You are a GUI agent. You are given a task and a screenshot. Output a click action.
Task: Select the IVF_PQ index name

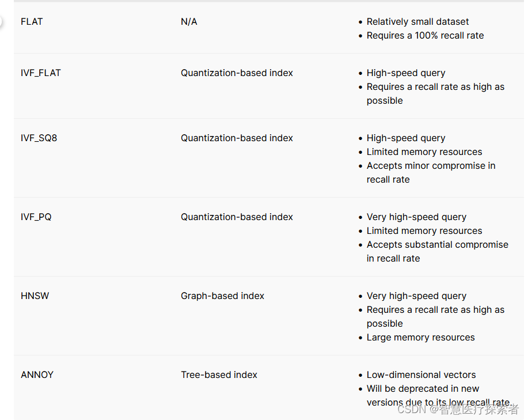point(36,217)
